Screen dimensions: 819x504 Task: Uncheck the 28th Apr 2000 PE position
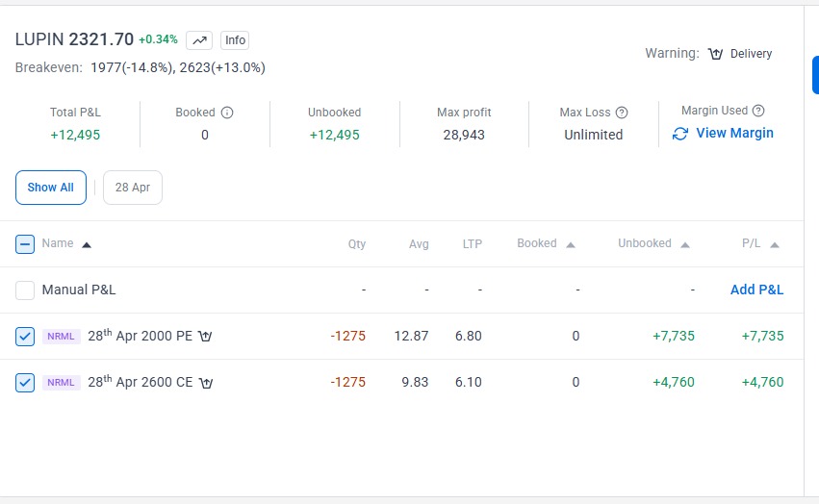point(25,337)
